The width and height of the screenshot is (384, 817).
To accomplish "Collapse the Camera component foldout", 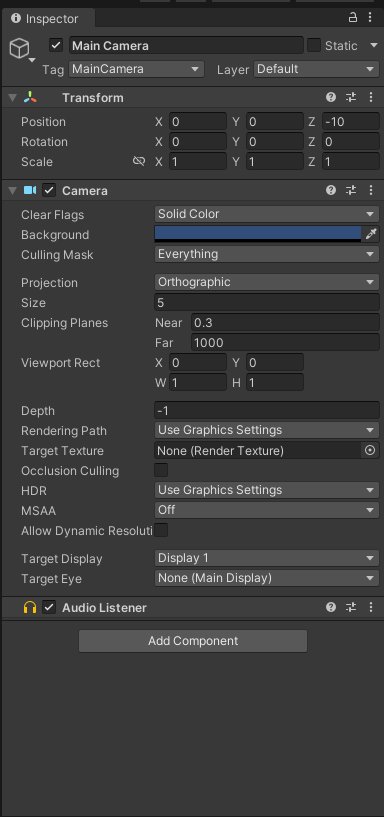I will click(x=13, y=190).
